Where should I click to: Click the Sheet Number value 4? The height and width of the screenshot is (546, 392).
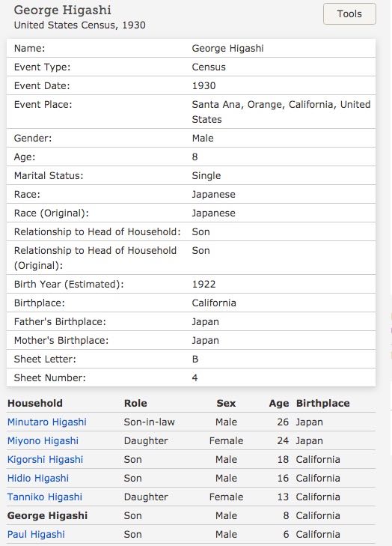(x=195, y=377)
